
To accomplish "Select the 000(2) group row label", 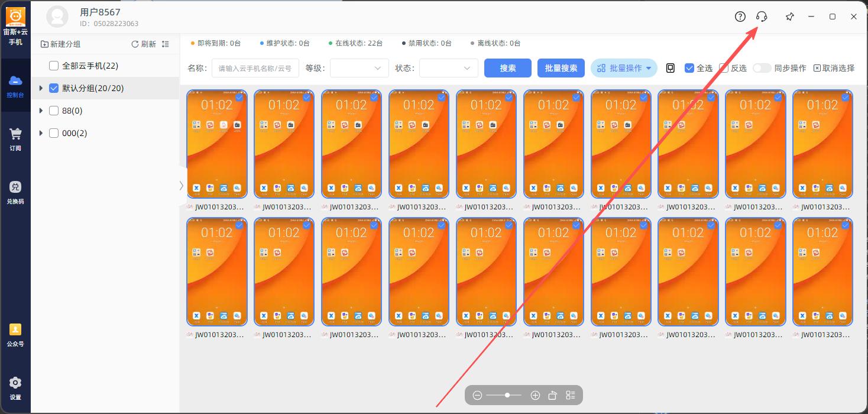I will coord(75,133).
